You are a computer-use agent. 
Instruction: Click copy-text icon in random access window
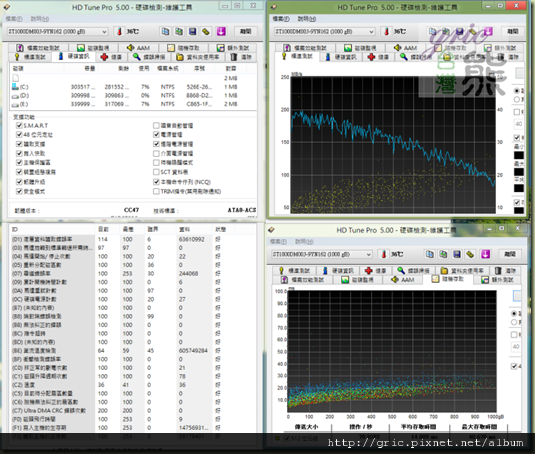pyautogui.click(x=430, y=254)
